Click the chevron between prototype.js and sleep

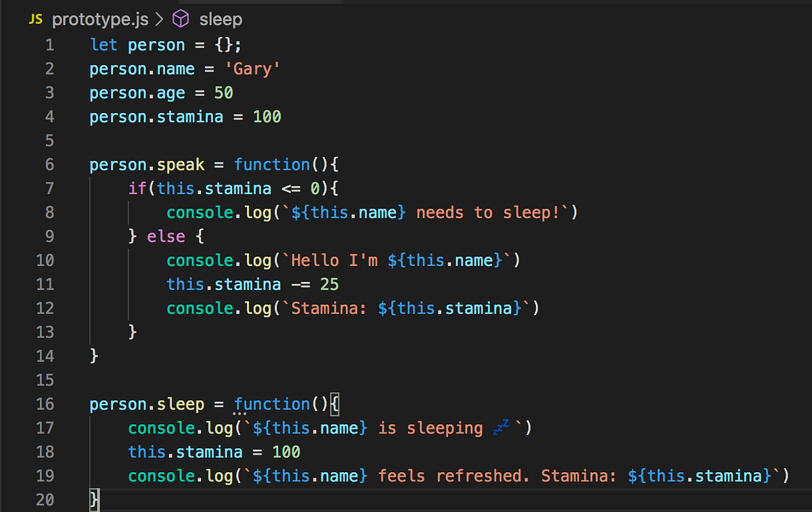(x=160, y=19)
